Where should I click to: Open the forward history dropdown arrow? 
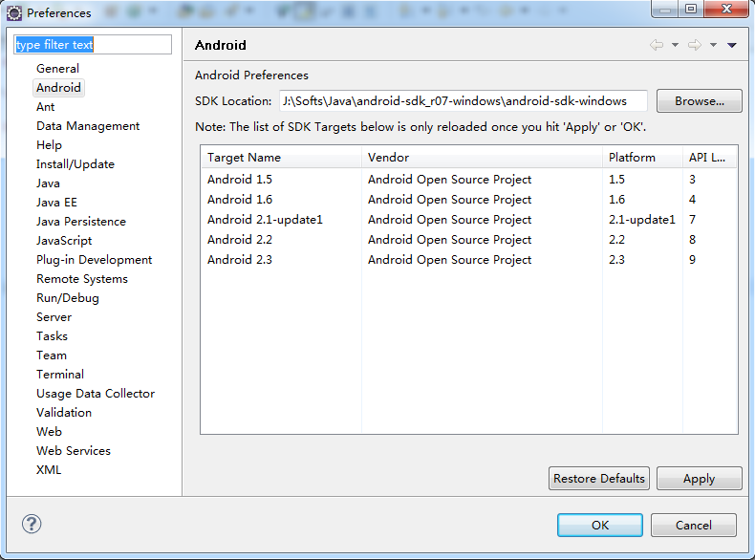tap(713, 45)
